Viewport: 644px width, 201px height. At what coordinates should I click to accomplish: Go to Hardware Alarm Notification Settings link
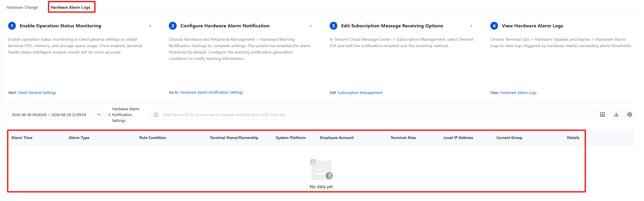[x=212, y=92]
